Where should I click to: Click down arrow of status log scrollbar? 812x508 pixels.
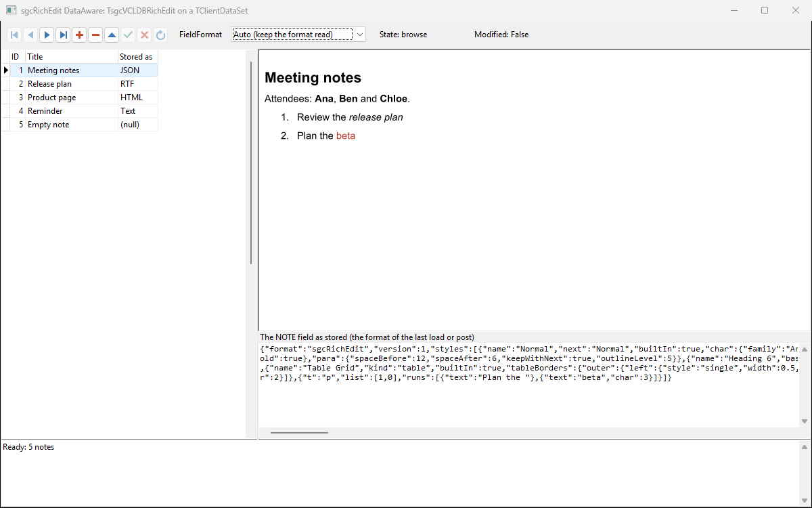click(805, 500)
